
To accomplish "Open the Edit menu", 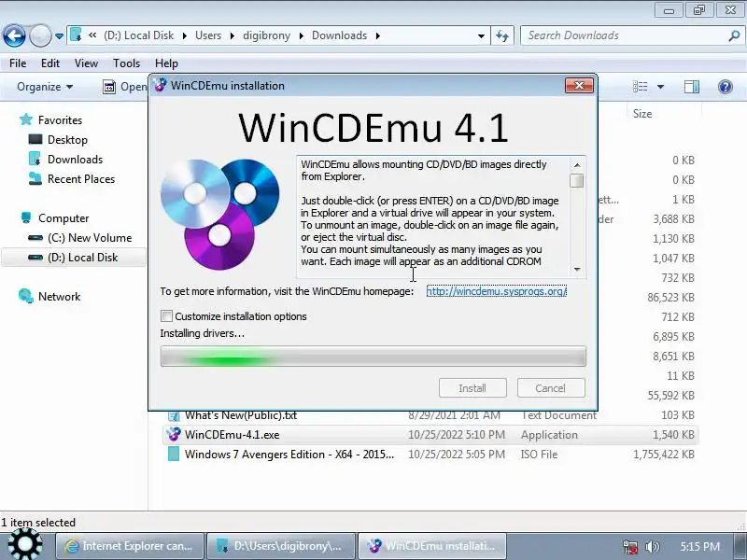I will (x=50, y=63).
